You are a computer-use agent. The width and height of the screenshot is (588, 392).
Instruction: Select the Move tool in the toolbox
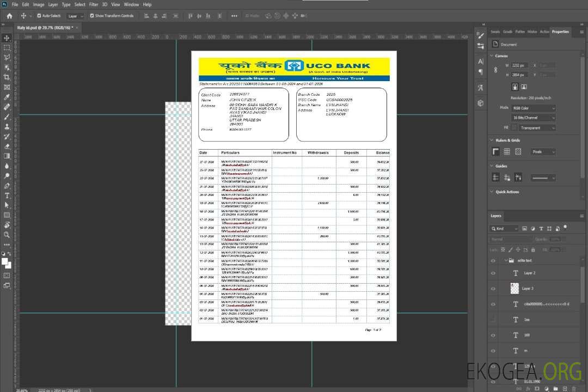pos(7,38)
